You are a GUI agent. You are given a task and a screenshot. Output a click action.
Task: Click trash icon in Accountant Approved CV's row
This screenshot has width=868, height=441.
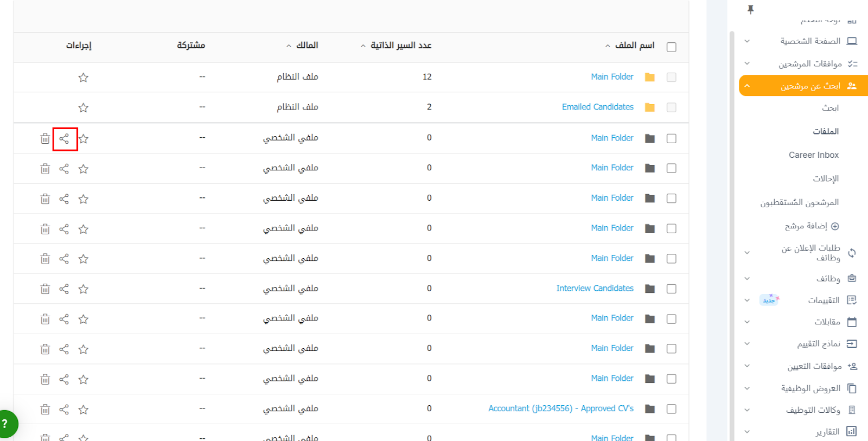45,410
